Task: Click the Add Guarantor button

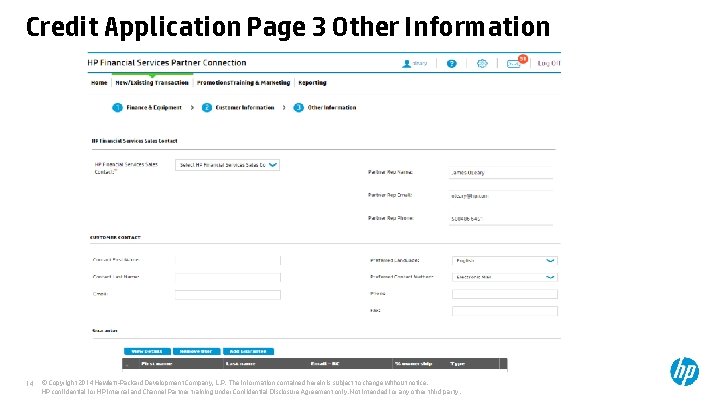Action: 248,351
